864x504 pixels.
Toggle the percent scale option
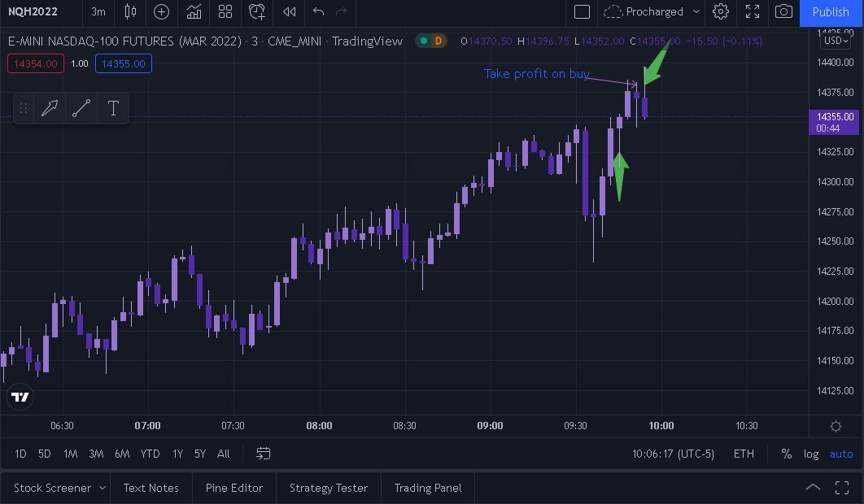point(787,454)
